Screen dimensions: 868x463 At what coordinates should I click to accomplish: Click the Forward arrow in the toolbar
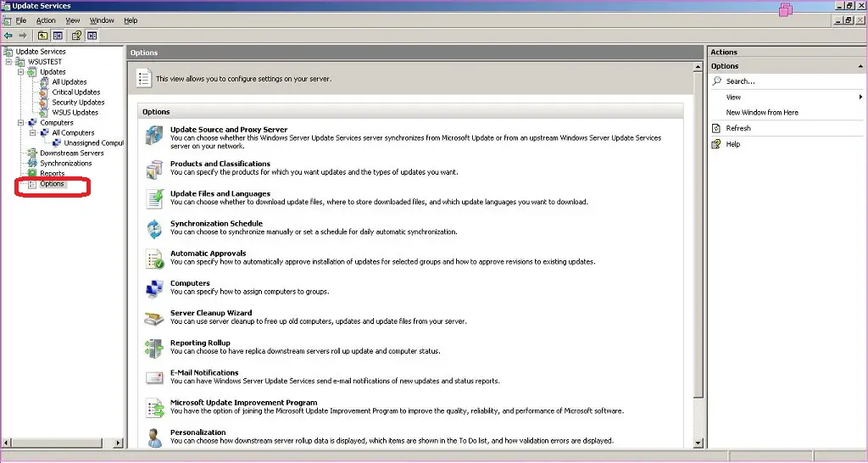23,36
